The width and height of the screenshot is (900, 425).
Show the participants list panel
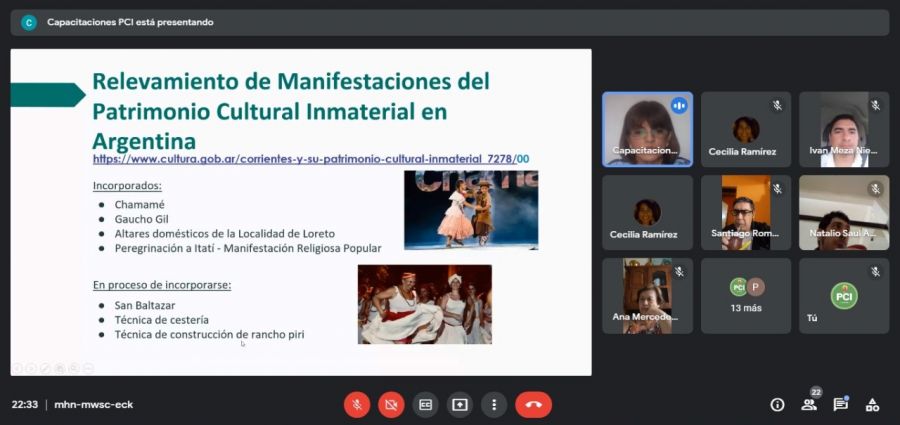tap(808, 404)
